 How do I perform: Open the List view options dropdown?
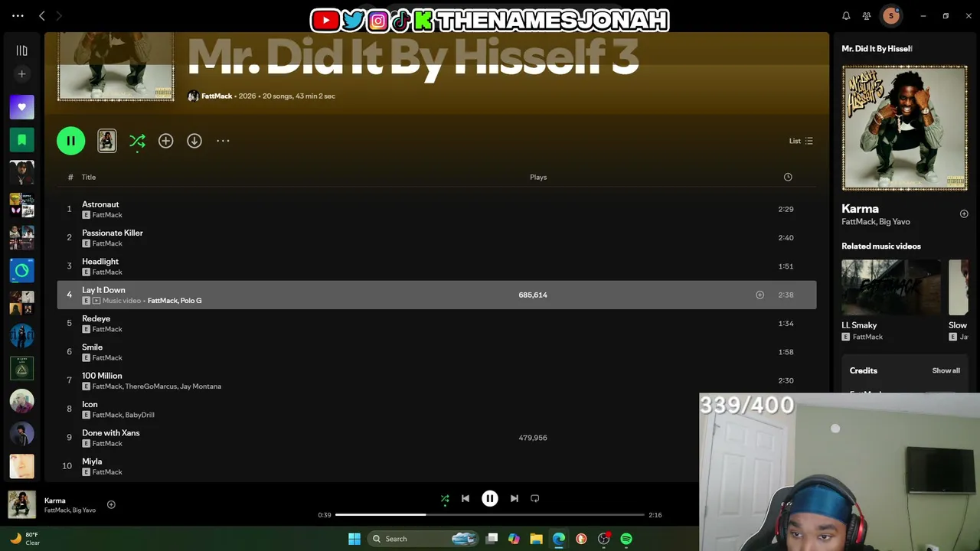(x=801, y=141)
